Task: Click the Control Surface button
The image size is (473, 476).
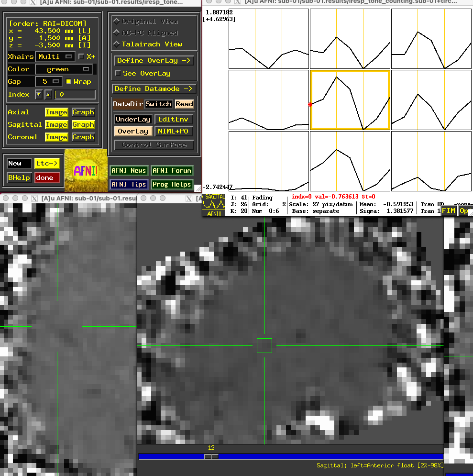Action: point(154,145)
